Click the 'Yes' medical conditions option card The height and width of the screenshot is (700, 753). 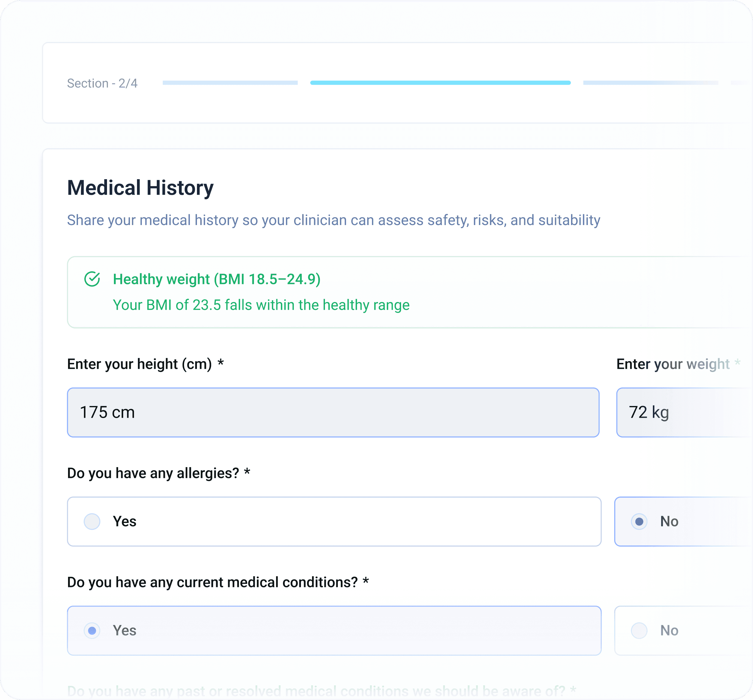tap(333, 630)
